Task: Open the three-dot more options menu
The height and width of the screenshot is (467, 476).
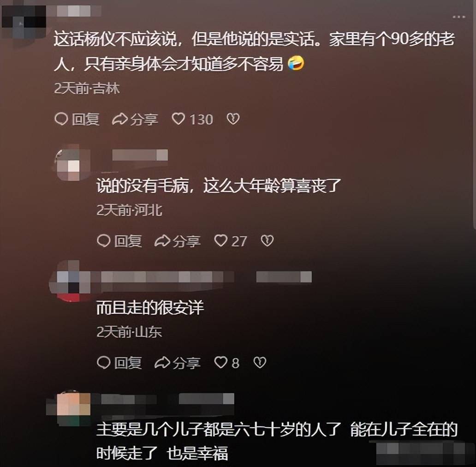Action: 458,17
